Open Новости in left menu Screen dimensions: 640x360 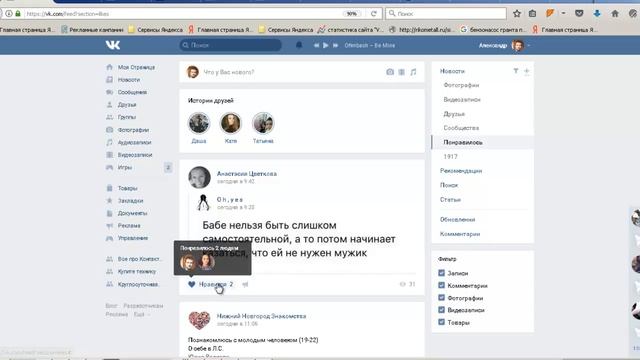pos(129,80)
